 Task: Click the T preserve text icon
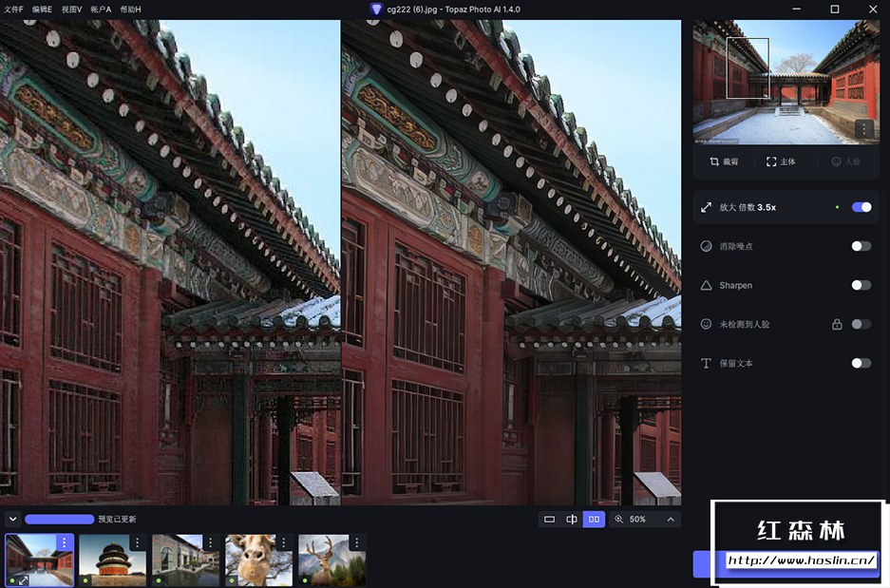tap(706, 363)
